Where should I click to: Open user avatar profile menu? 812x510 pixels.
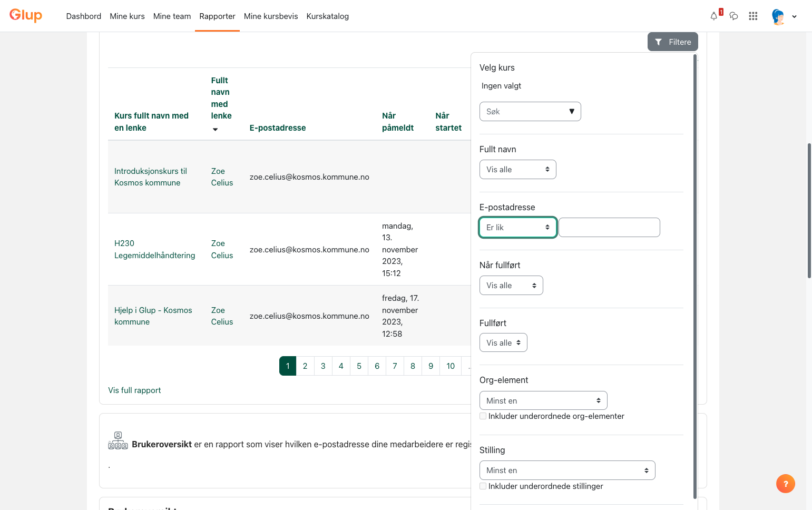tap(778, 16)
